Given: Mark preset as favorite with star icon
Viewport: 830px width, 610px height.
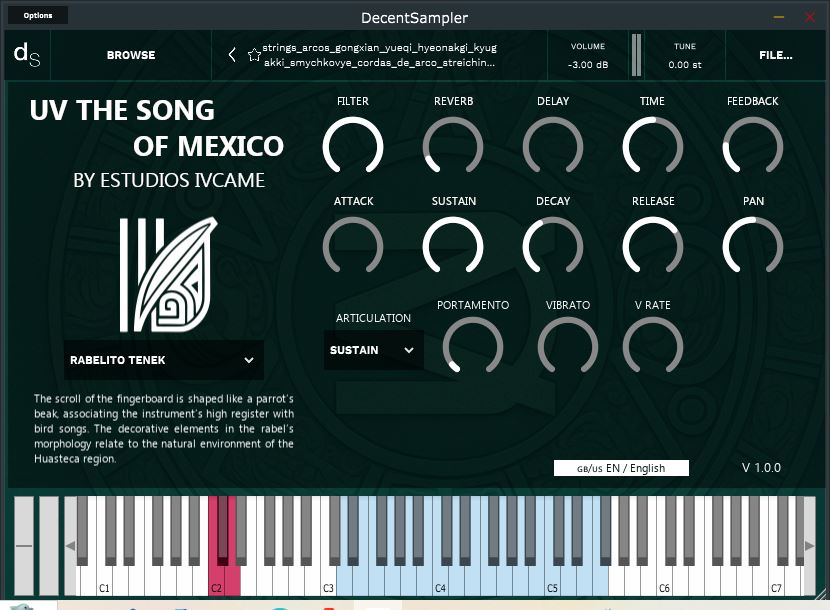Looking at the screenshot, I should (x=254, y=55).
